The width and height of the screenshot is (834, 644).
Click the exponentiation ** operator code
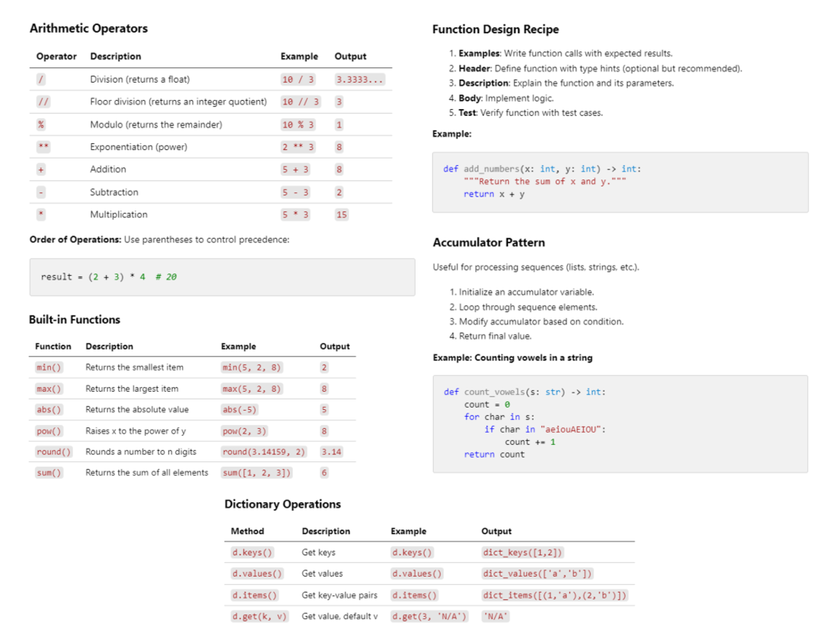42,147
